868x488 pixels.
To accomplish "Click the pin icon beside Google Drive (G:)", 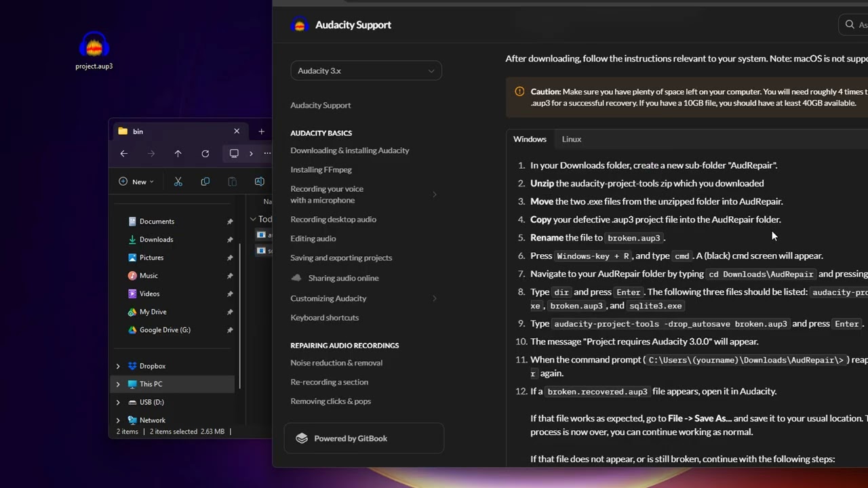I will pos(230,330).
